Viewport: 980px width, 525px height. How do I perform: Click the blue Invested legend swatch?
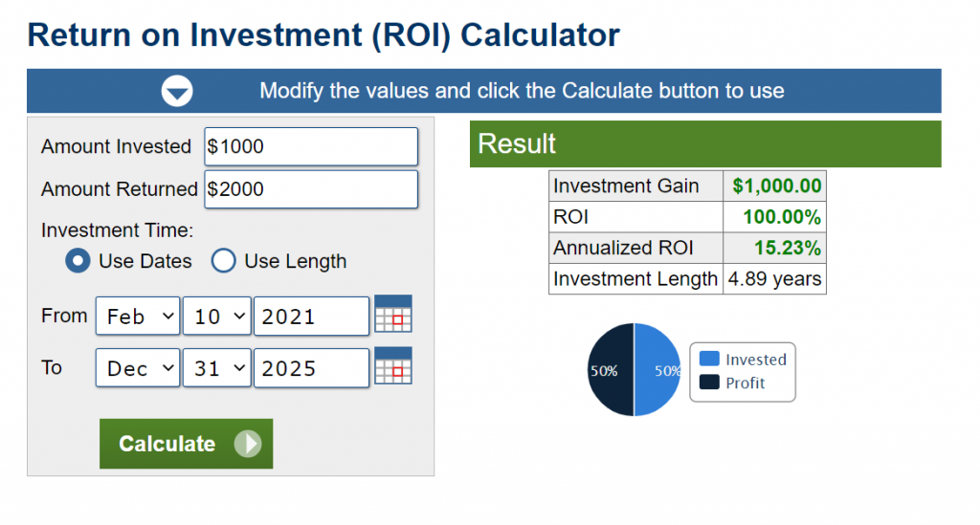(709, 359)
